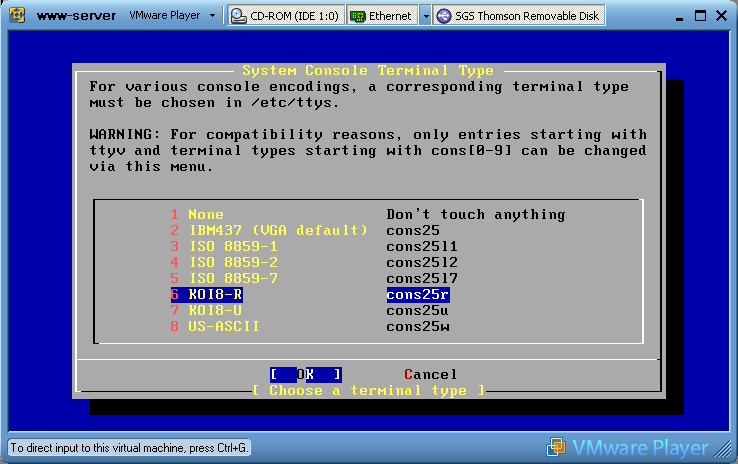Image resolution: width=738 pixels, height=464 pixels.
Task: Select the ISO 8859-1 entry
Action: (224, 247)
